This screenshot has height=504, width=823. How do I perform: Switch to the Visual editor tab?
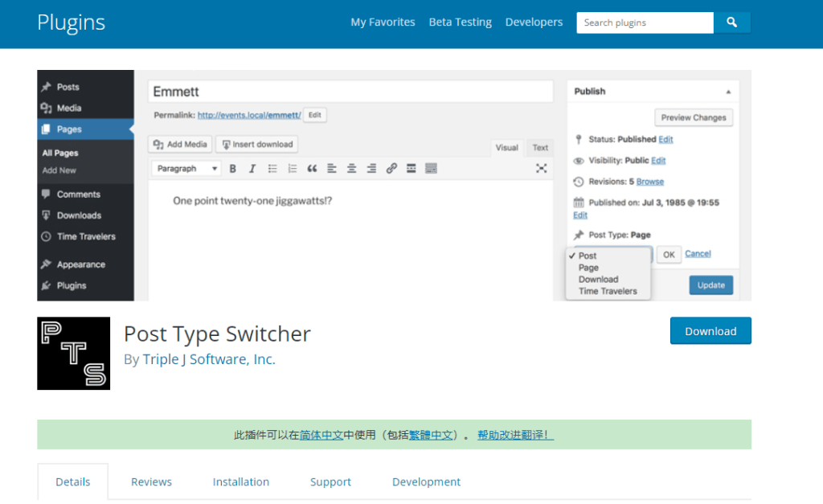(506, 148)
